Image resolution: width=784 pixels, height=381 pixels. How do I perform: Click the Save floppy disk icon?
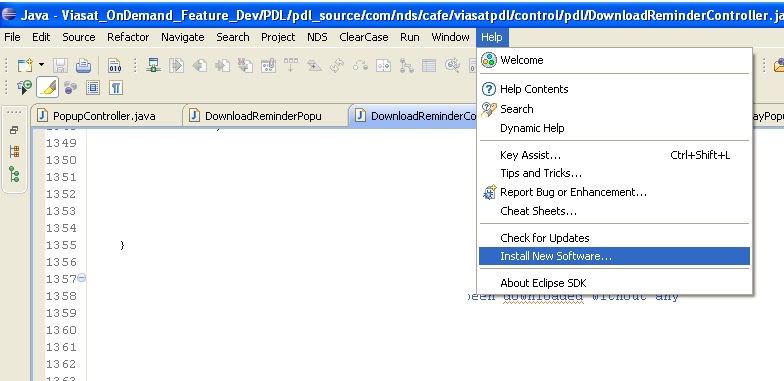pos(60,66)
